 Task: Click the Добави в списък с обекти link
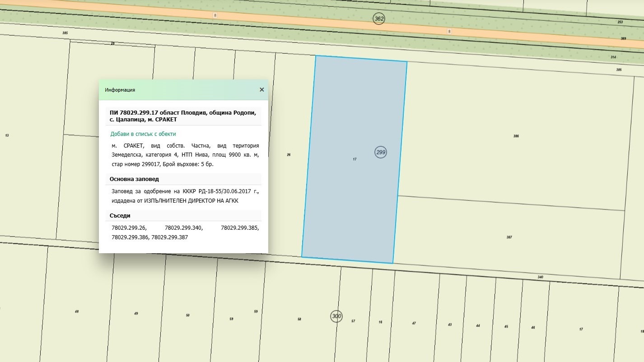143,134
